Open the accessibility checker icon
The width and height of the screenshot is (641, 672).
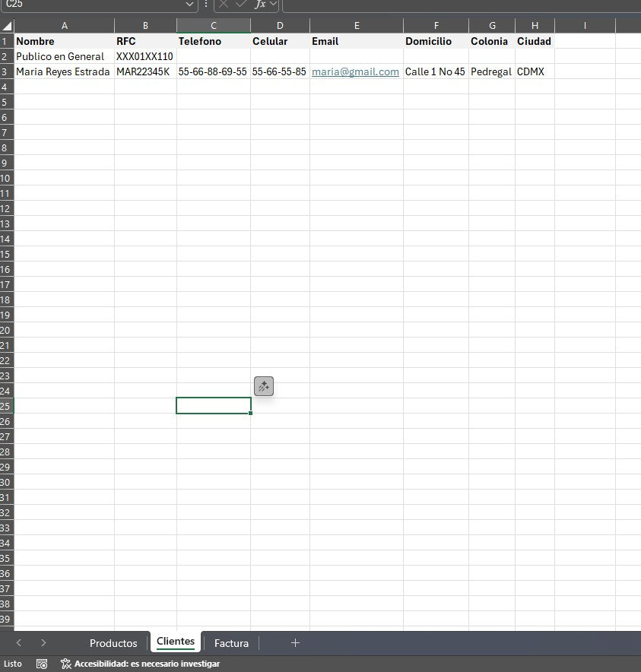tap(68, 663)
